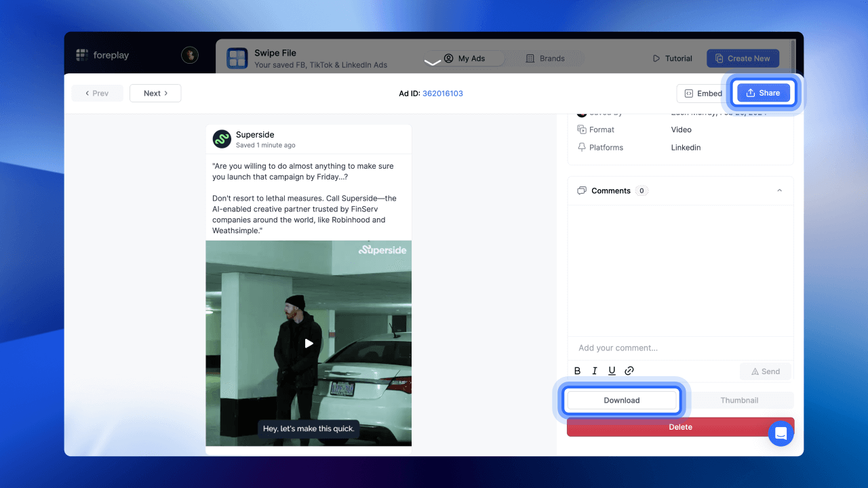This screenshot has height=488, width=868.
Task: Select the Underline formatting icon
Action: coord(612,370)
